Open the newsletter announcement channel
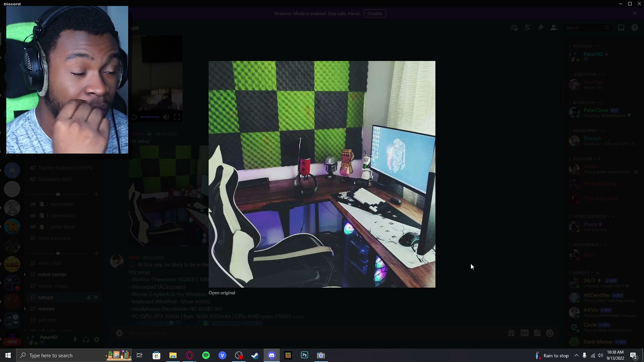This screenshot has height=362, width=644. (x=64, y=204)
